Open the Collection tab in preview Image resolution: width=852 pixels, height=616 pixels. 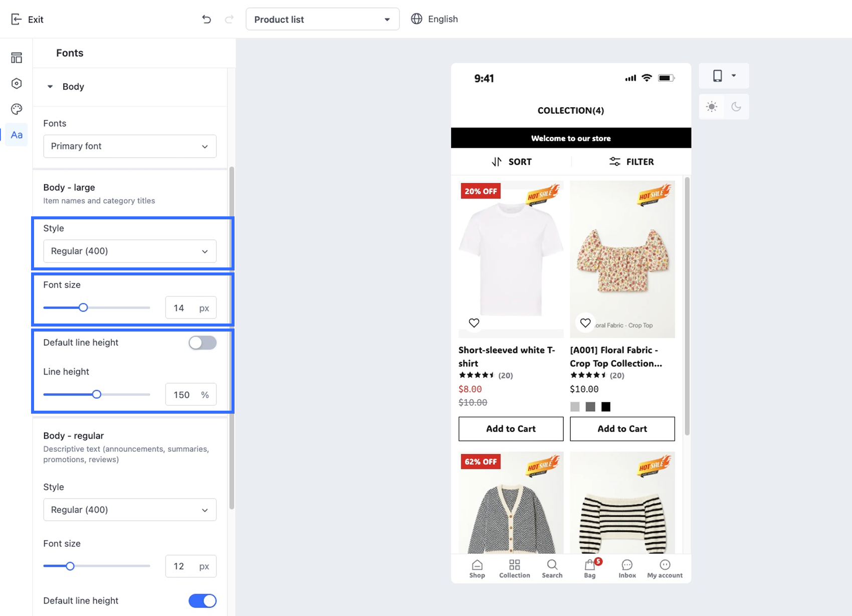(515, 568)
